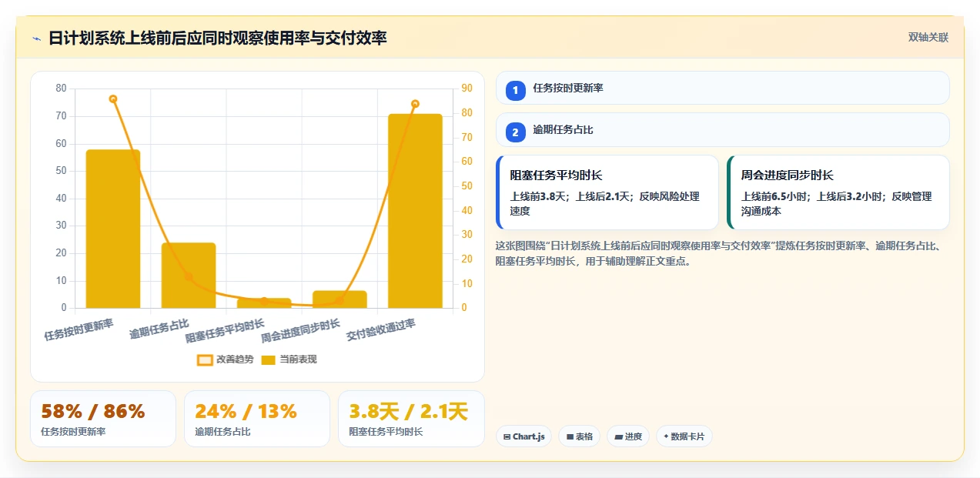Click the x-axis label 阻塞任务平均时长

[x=225, y=330]
